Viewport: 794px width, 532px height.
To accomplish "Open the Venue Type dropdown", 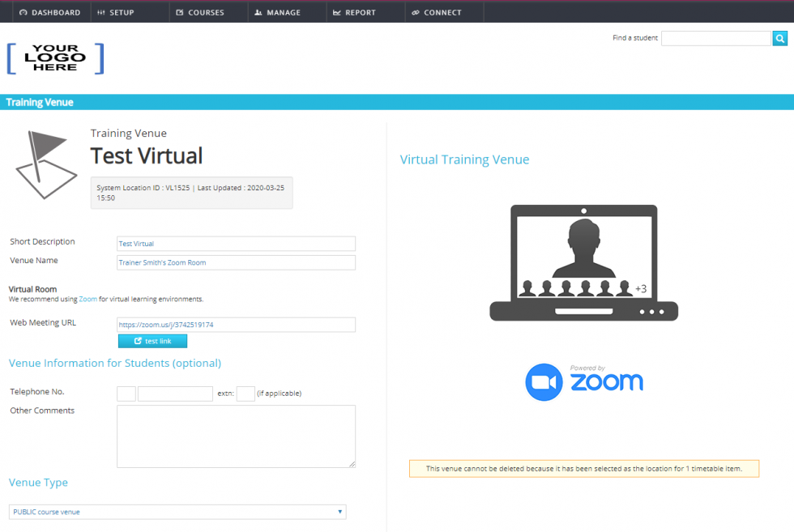I will click(x=177, y=512).
